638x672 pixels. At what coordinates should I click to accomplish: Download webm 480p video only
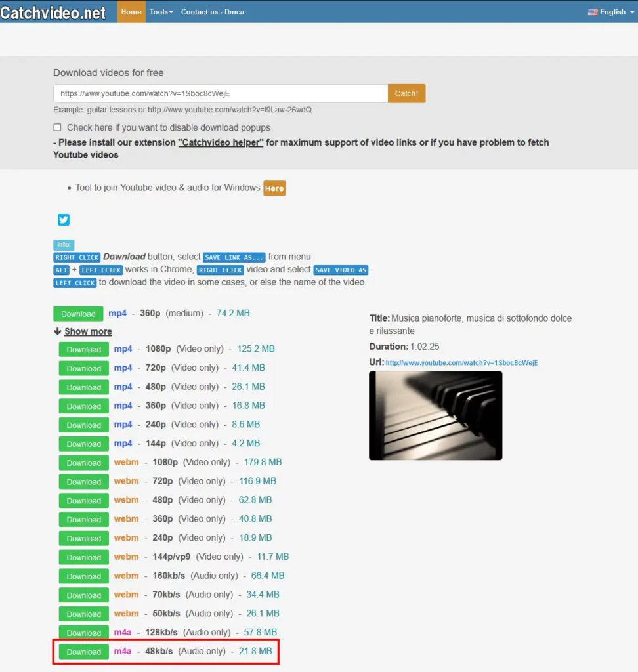click(83, 500)
